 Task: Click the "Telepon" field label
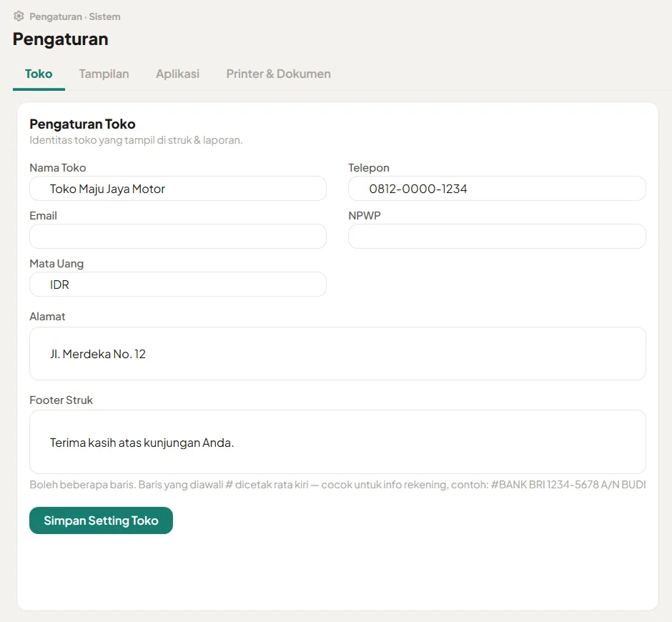pyautogui.click(x=369, y=167)
